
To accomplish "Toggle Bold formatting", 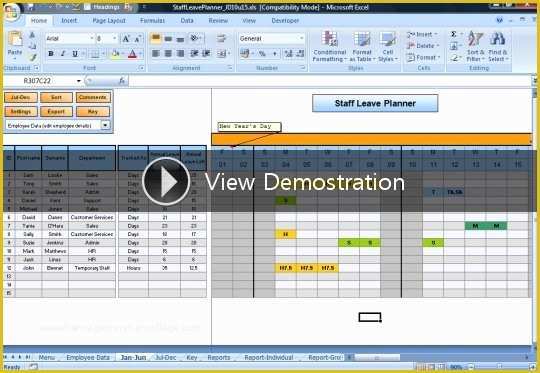I will 51,53.
